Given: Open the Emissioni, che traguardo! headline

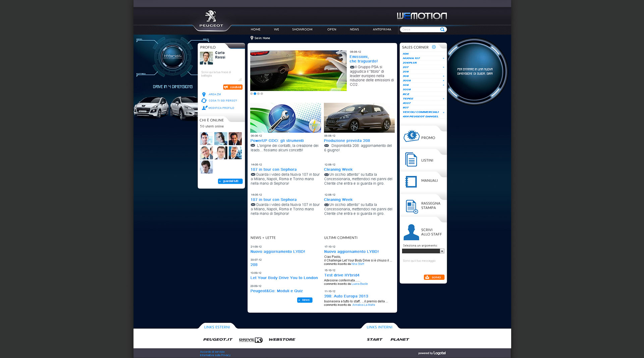Looking at the screenshot, I should (364, 59).
